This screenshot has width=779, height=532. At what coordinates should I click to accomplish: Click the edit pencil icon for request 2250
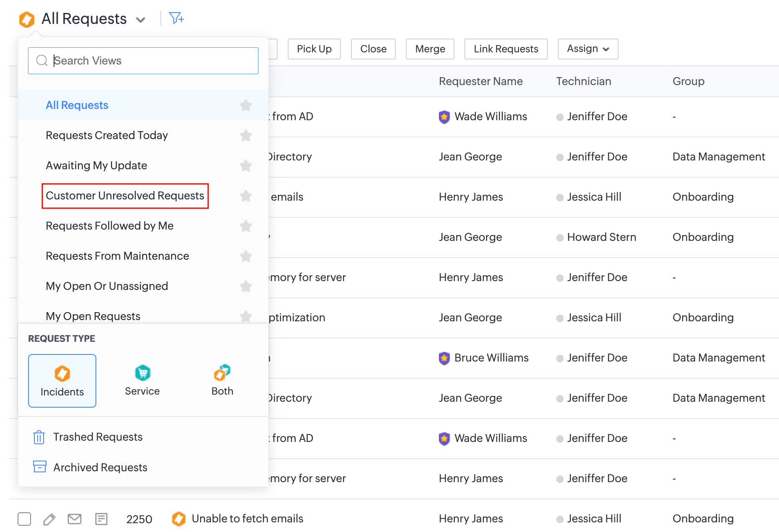click(49, 519)
